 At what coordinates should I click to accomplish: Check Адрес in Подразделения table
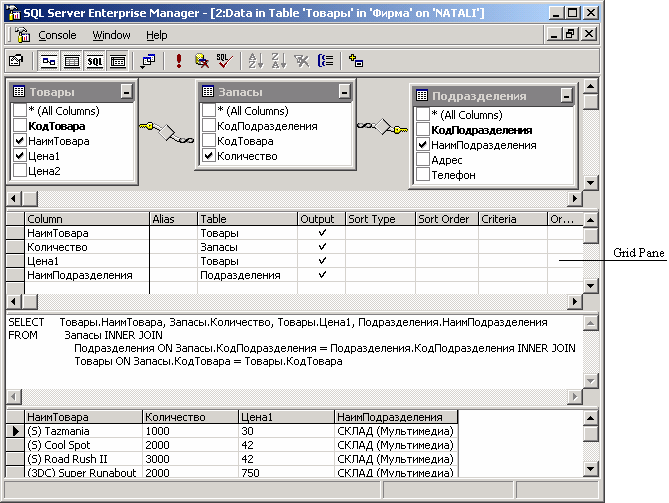tap(422, 160)
